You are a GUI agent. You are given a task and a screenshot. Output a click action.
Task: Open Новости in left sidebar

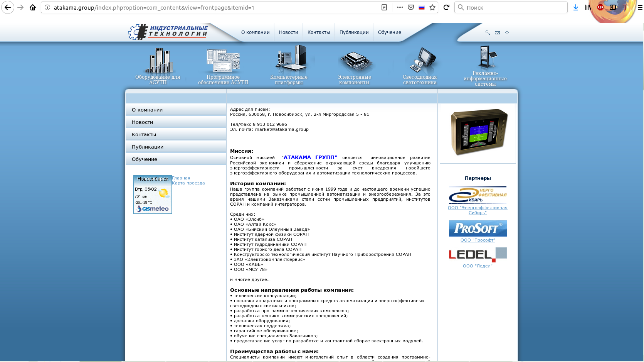176,122
